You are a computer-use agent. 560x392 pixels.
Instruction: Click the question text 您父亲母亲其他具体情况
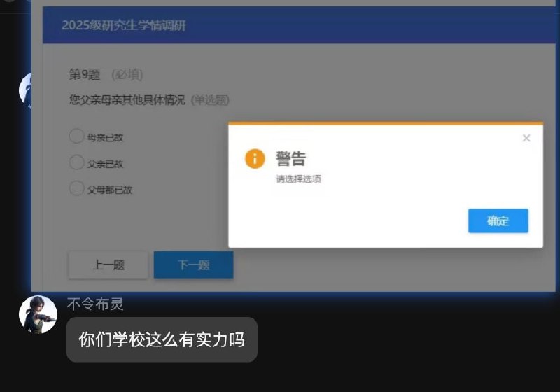coord(127,100)
